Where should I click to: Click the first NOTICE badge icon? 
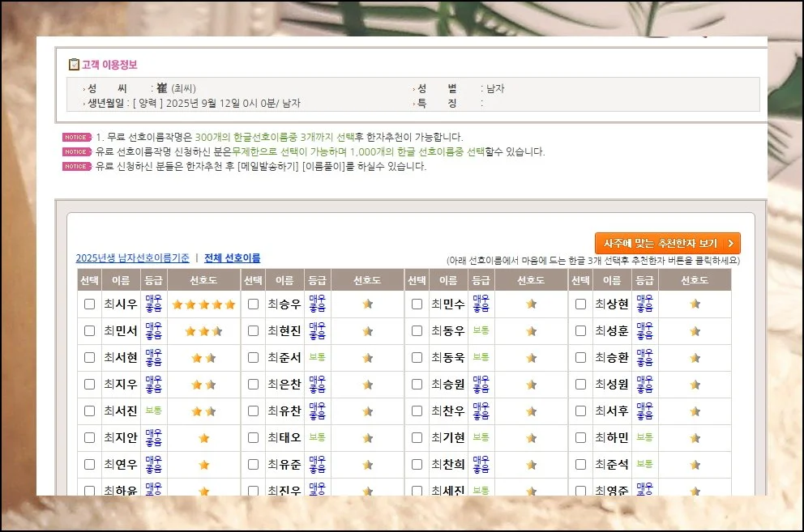click(77, 138)
